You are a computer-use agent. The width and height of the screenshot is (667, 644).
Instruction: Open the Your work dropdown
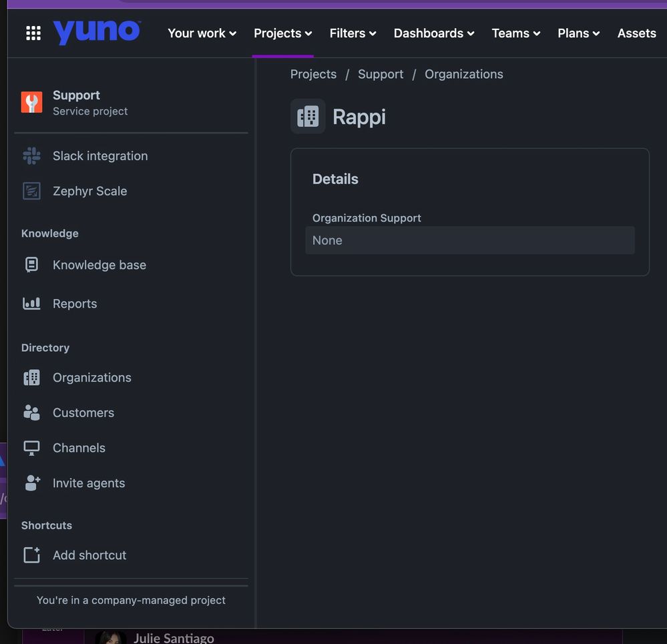(x=202, y=33)
